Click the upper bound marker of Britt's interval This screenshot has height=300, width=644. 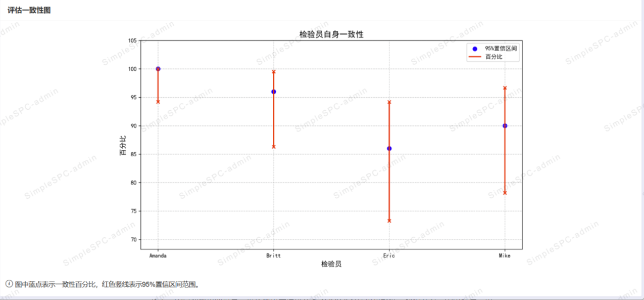(x=274, y=72)
